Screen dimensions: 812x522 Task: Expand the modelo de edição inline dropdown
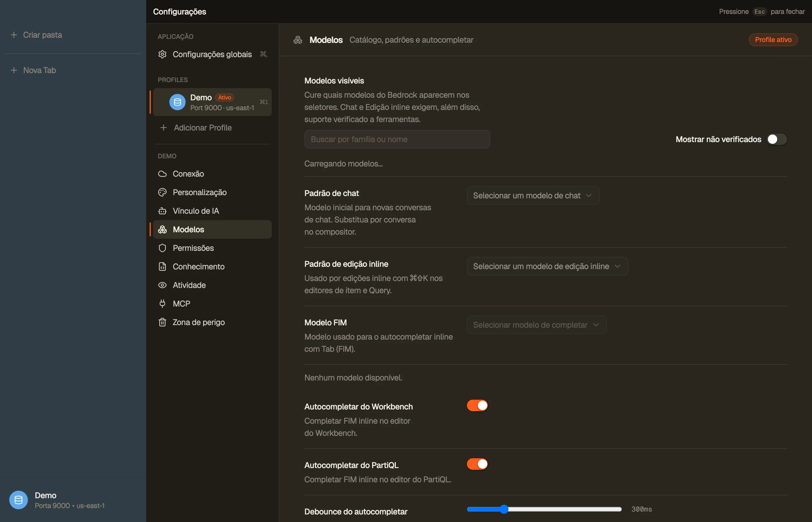[547, 267]
